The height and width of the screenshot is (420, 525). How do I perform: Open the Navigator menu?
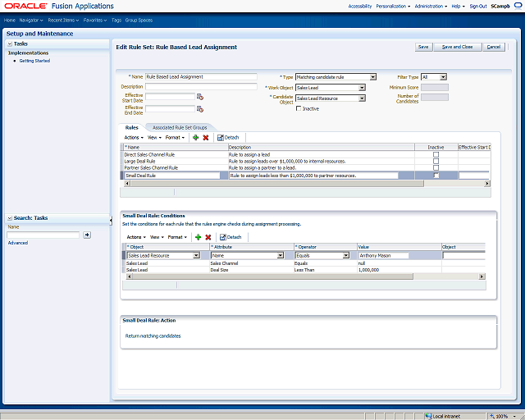(31, 20)
